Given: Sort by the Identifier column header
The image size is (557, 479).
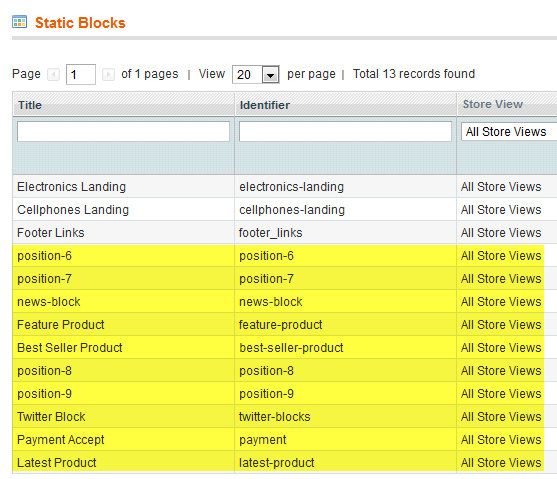Looking at the screenshot, I should [x=265, y=105].
